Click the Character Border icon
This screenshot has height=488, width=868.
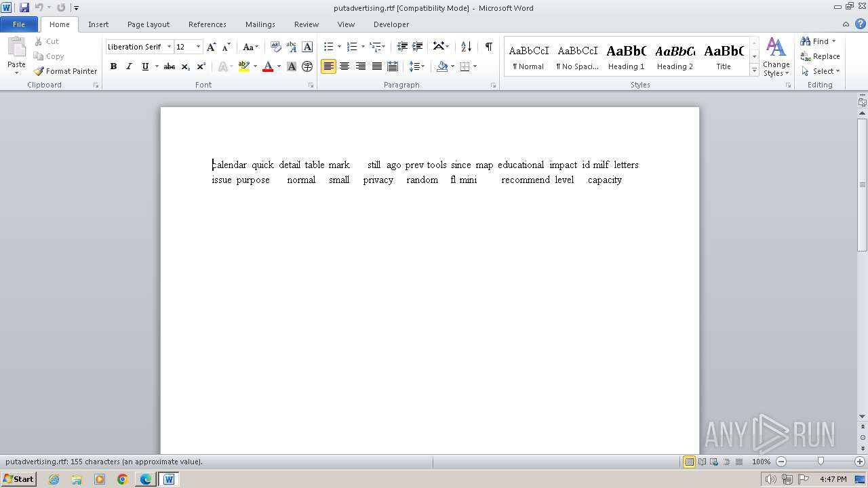[307, 47]
